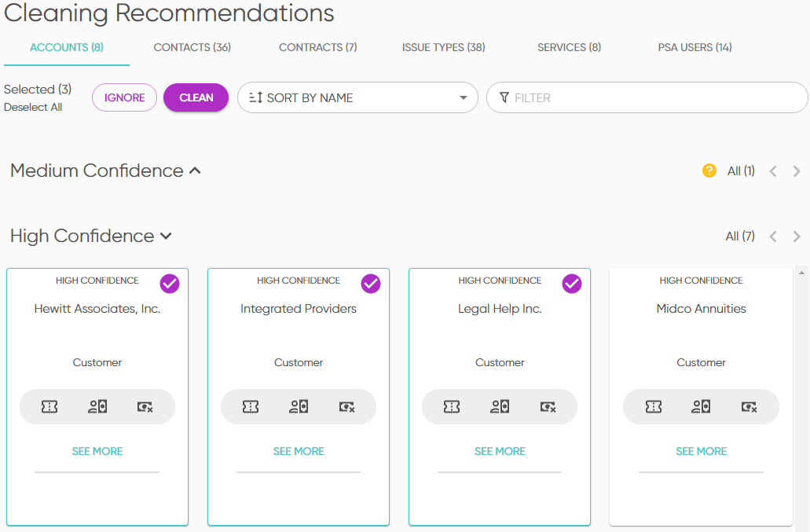Open Sort By Name dropdown arrow
810x532 pixels.
pos(464,97)
